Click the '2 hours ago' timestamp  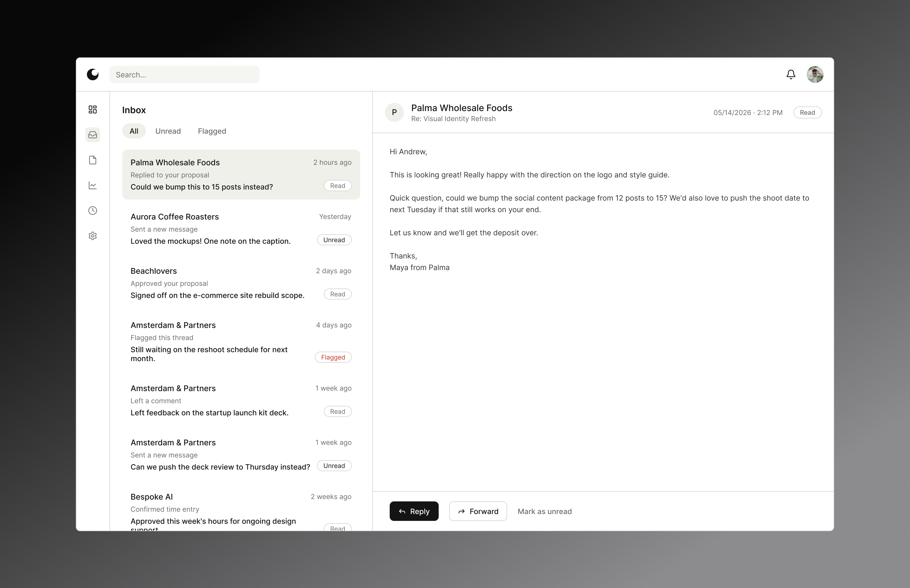coord(332,162)
